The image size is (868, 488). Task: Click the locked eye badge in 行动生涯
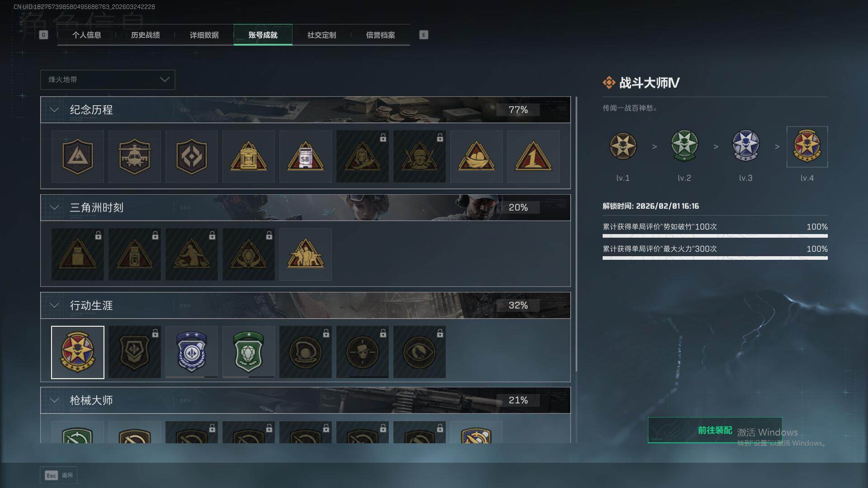[419, 352]
